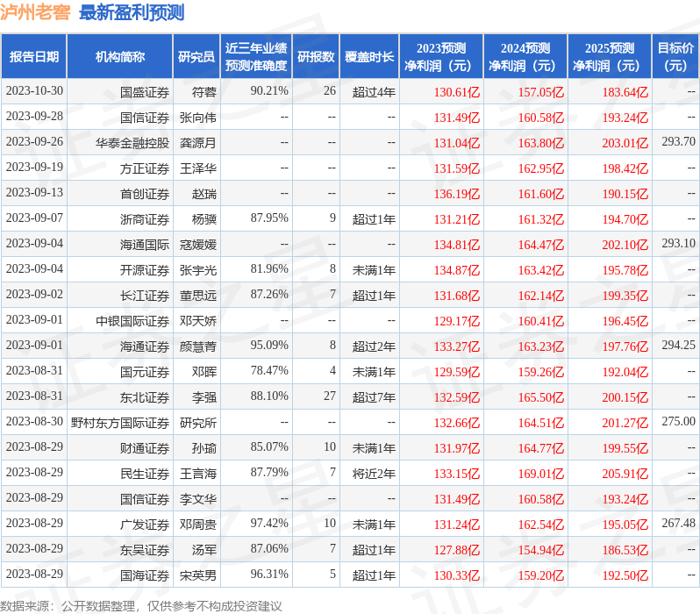Select the 2024预测净利润 column header

coord(525,57)
